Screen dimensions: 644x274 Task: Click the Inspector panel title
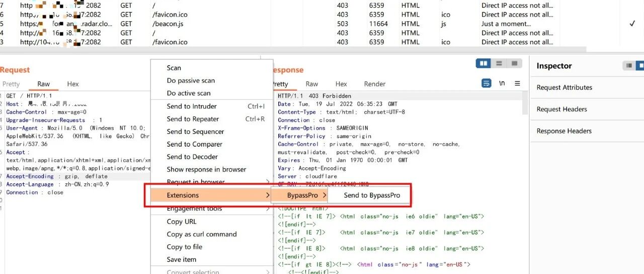pos(554,65)
